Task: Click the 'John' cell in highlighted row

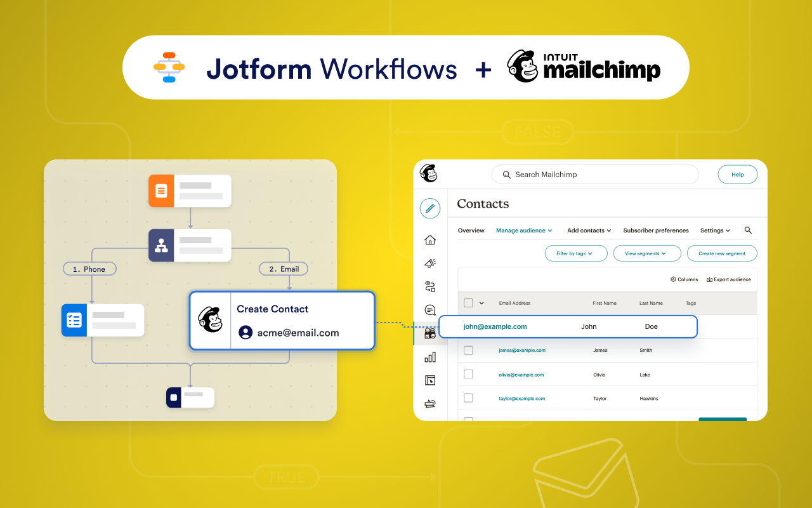Action: point(589,326)
